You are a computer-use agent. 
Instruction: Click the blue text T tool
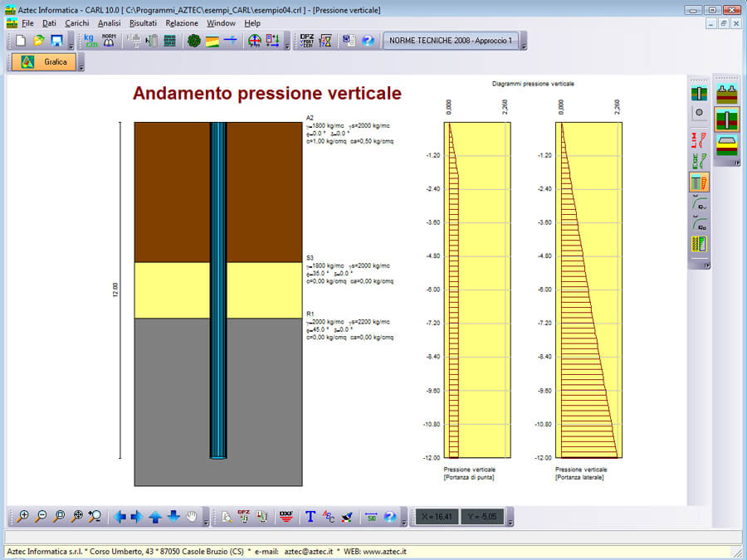pyautogui.click(x=310, y=516)
